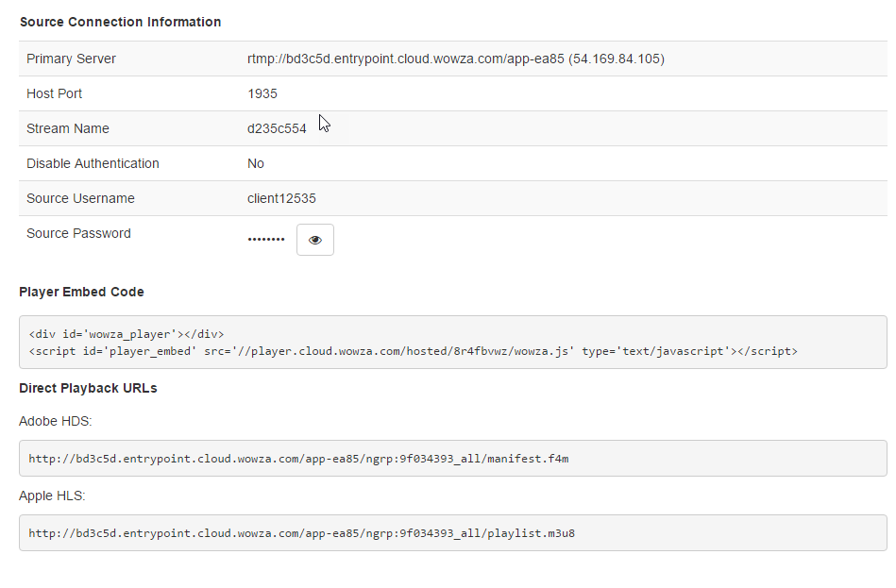
Task: Click the rtmp Primary Server address
Action: 455,59
